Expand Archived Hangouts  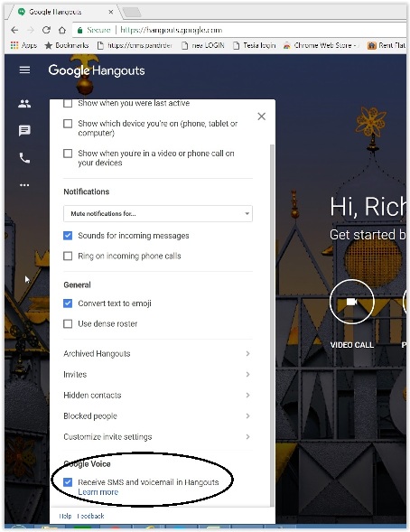click(x=158, y=353)
